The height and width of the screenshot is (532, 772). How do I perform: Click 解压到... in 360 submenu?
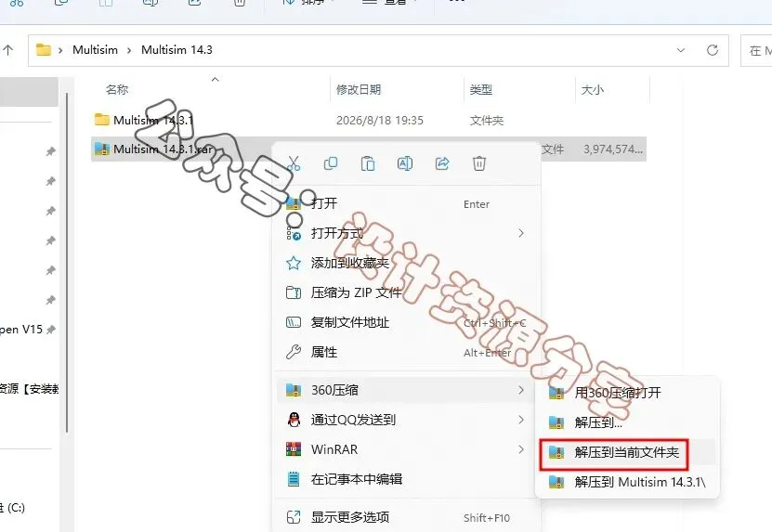pyautogui.click(x=627, y=422)
